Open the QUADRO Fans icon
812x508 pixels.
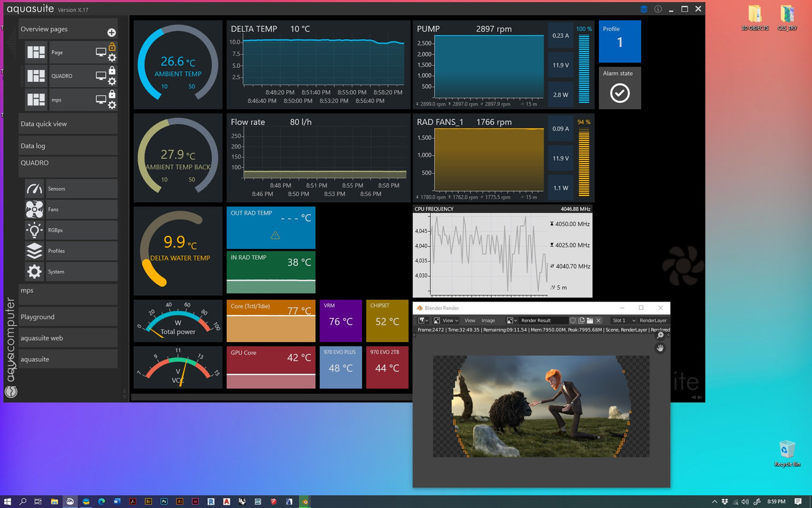[34, 210]
